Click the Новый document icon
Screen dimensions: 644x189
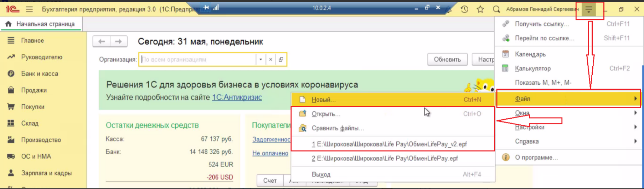tap(302, 100)
